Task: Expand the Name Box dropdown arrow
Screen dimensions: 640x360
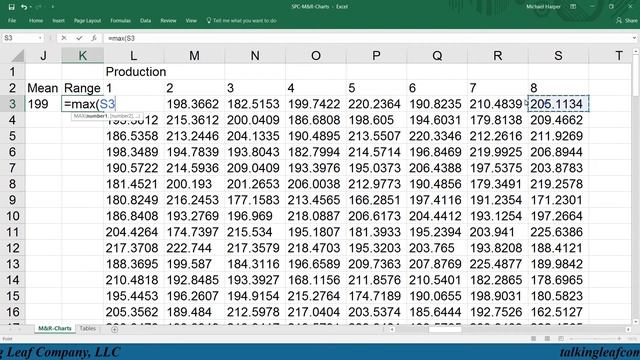Action: pyautogui.click(x=40, y=38)
